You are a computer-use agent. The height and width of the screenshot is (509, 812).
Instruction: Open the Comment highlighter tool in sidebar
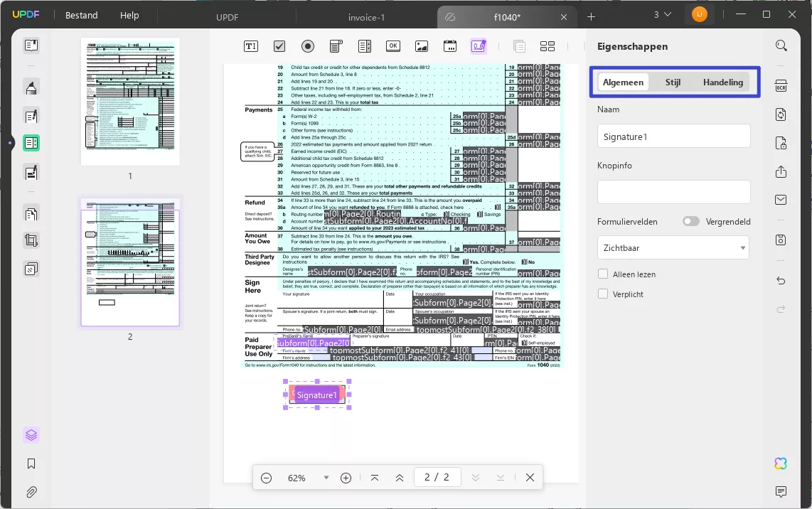(31, 87)
